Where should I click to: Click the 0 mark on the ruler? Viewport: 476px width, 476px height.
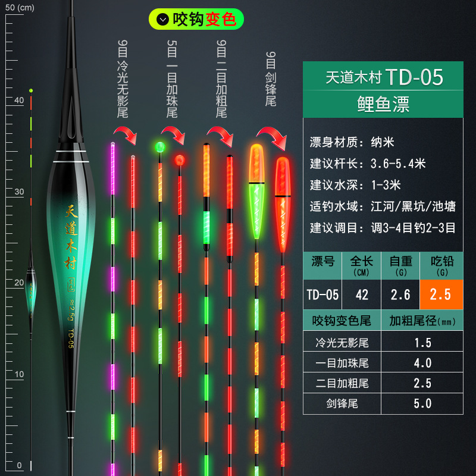click(19, 465)
